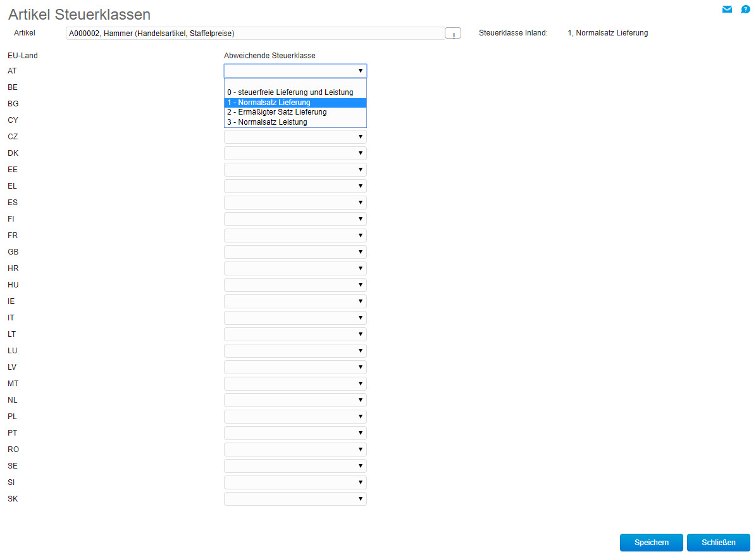Viewport: 756px width, 554px height.
Task: Open the help question mark icon
Action: click(745, 9)
